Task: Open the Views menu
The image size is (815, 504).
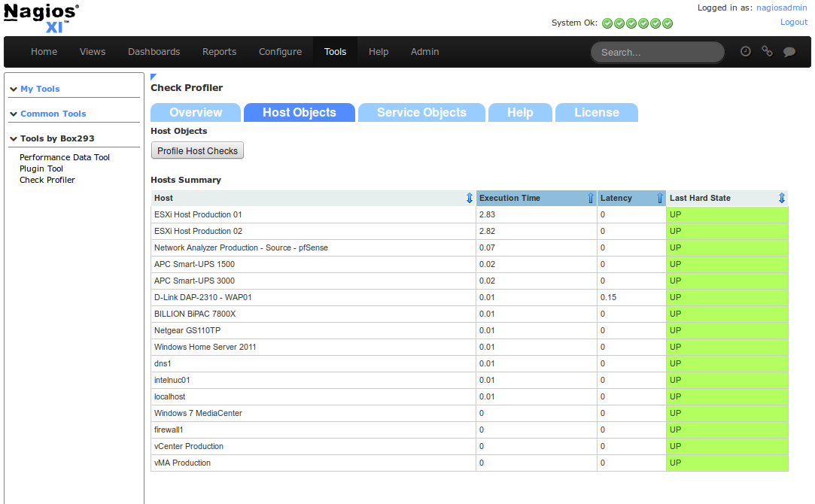Action: point(93,52)
